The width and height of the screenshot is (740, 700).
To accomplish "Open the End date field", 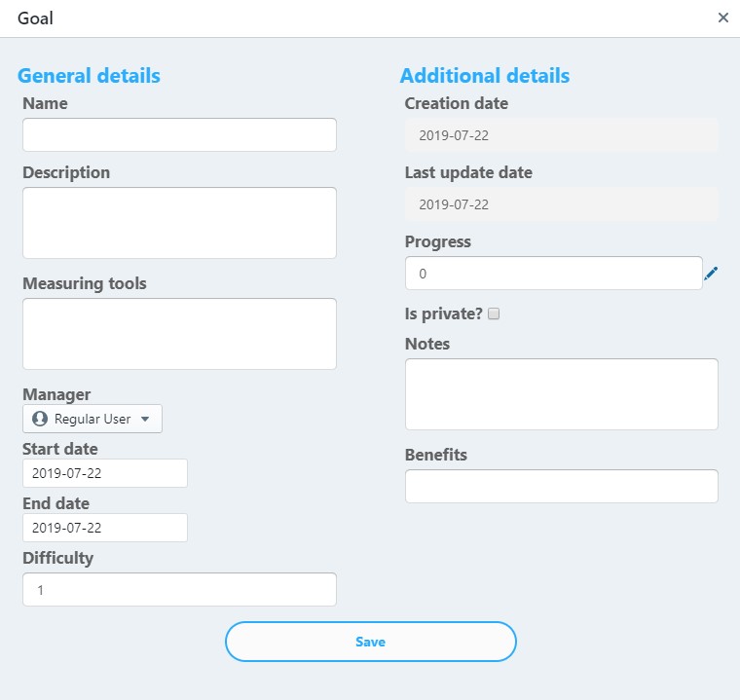I will (105, 528).
